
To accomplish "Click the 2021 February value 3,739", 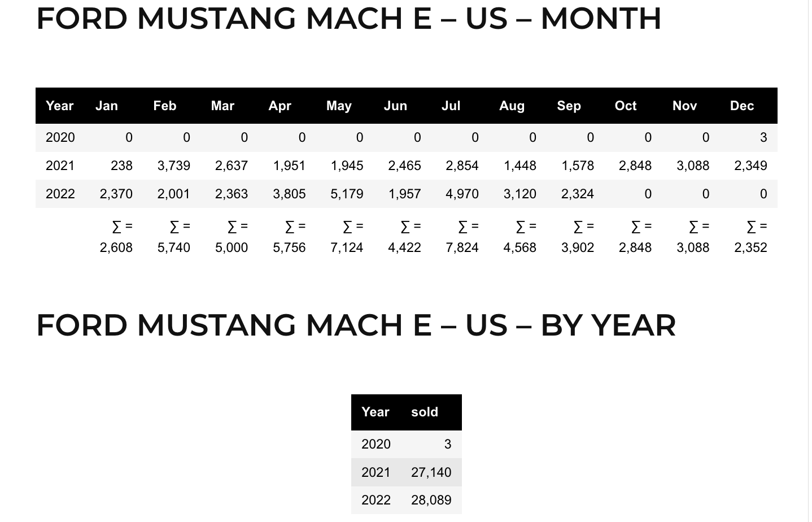I will (x=174, y=166).
